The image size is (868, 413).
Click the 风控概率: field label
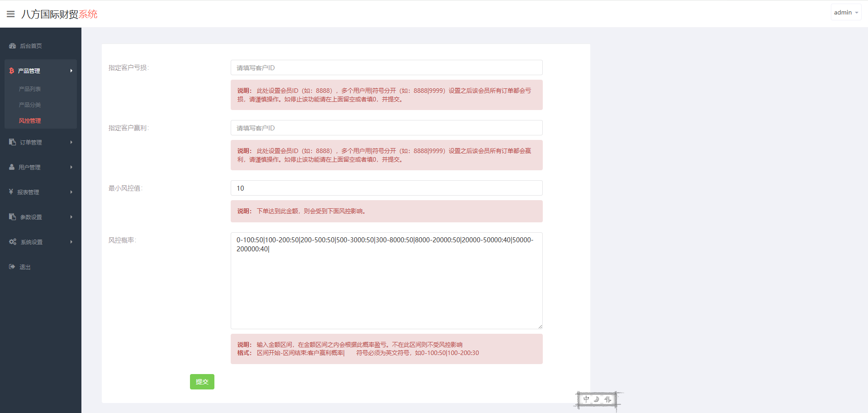pos(122,240)
